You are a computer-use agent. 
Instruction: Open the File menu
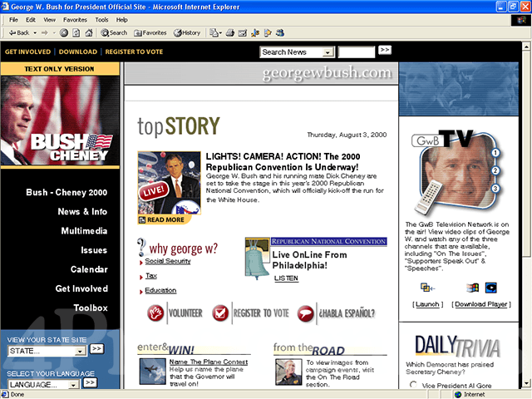pos(13,20)
